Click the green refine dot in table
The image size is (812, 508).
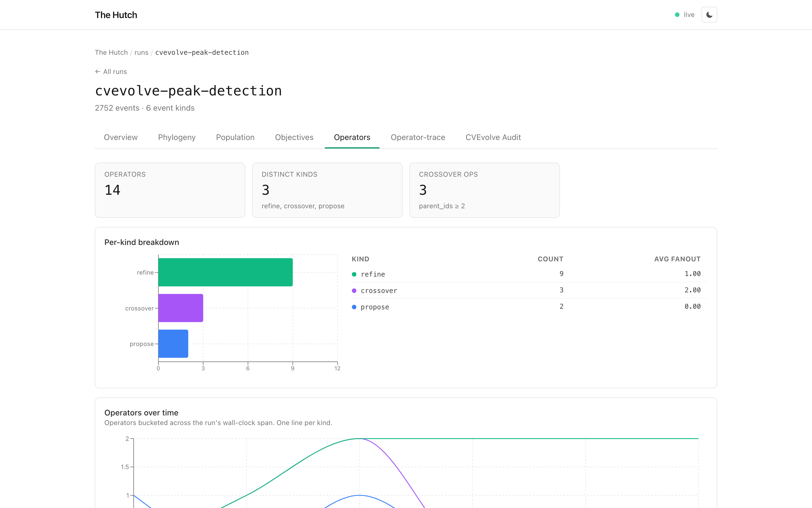354,274
